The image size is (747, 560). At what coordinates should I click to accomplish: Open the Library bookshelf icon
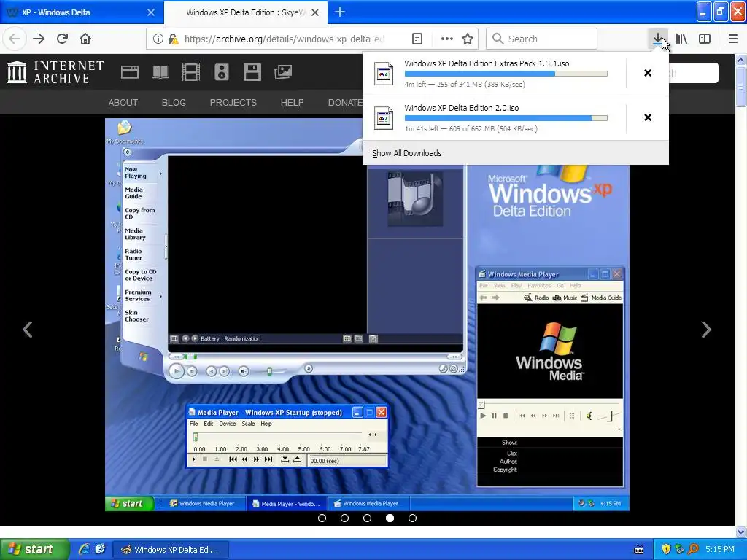[681, 39]
